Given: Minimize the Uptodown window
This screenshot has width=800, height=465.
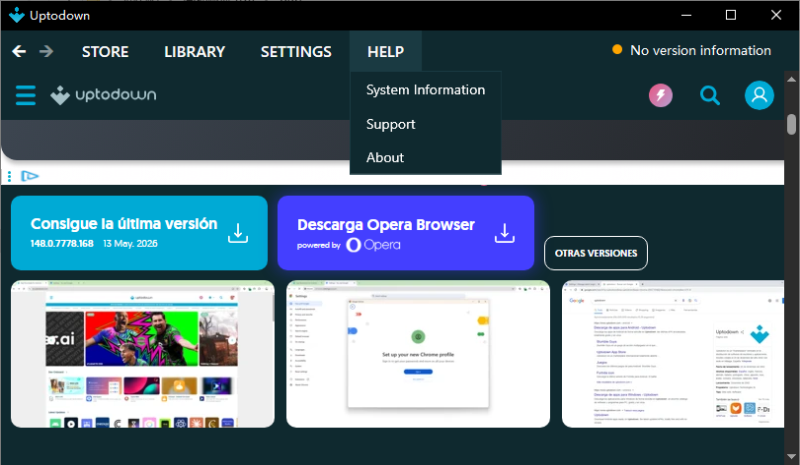Looking at the screenshot, I should pos(686,15).
